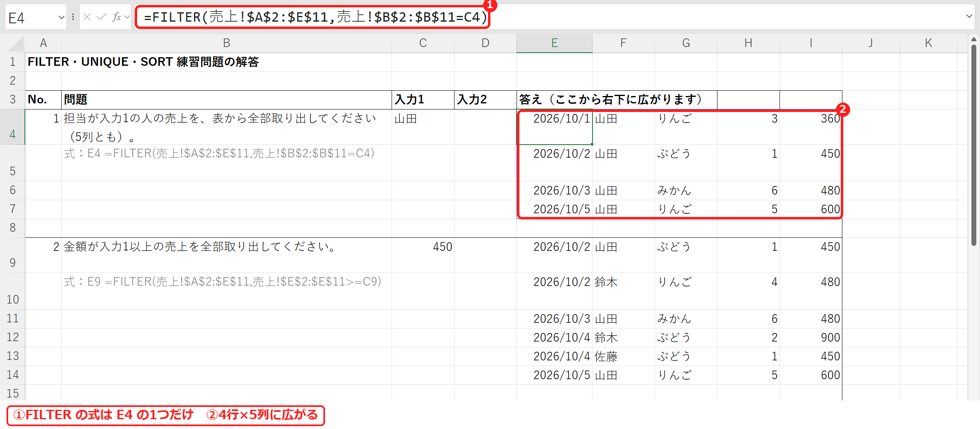Open the Insert Function fx button
This screenshot has height=429, width=980.
[116, 17]
